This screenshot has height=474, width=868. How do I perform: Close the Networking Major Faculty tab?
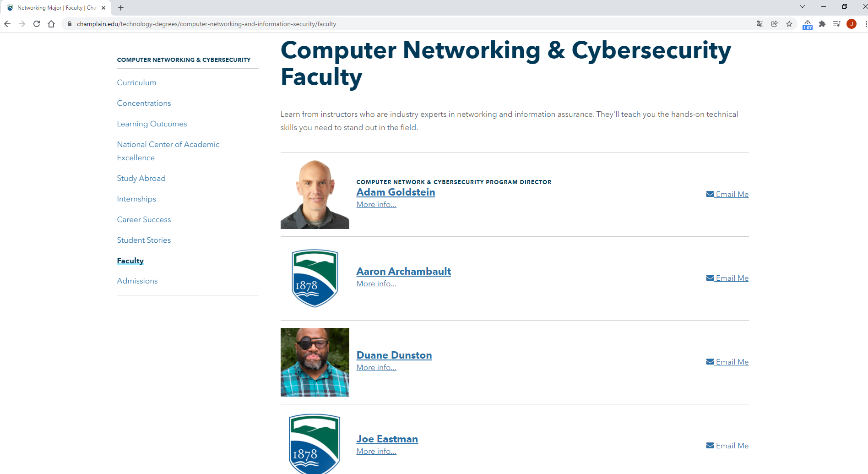click(x=103, y=8)
